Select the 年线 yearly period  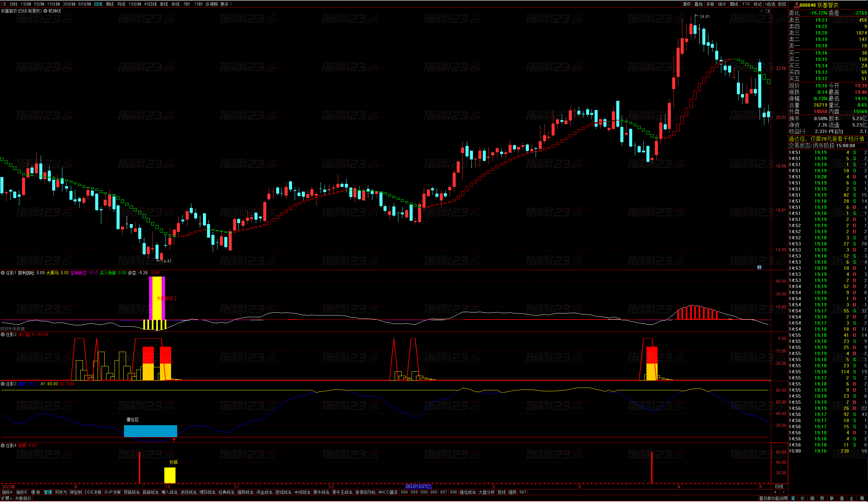pos(175,4)
